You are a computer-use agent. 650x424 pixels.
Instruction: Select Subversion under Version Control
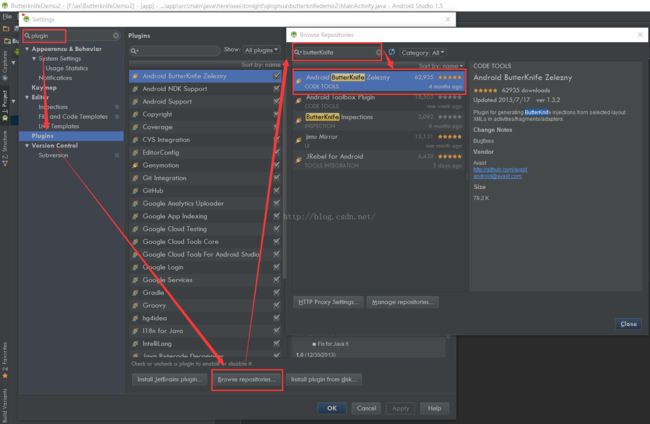click(x=53, y=155)
